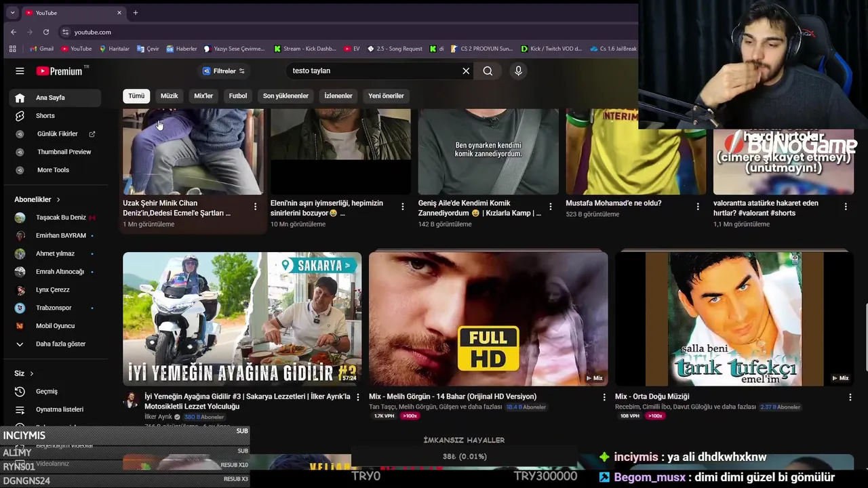Click the İlker Ayrık channel name
This screenshot has width=868, height=488.
tap(159, 417)
